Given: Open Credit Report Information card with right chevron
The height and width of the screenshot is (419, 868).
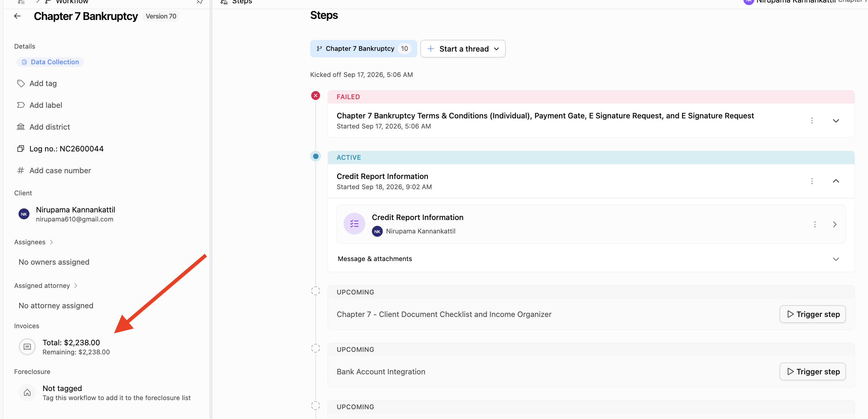Looking at the screenshot, I should click(835, 224).
